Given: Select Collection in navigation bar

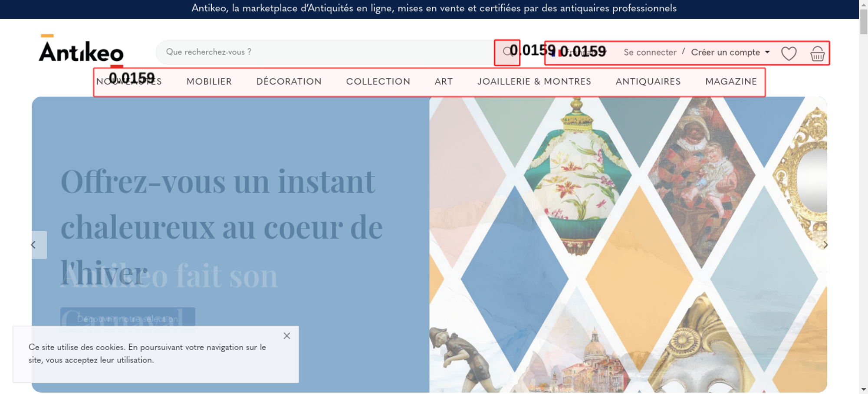Looking at the screenshot, I should (x=378, y=82).
